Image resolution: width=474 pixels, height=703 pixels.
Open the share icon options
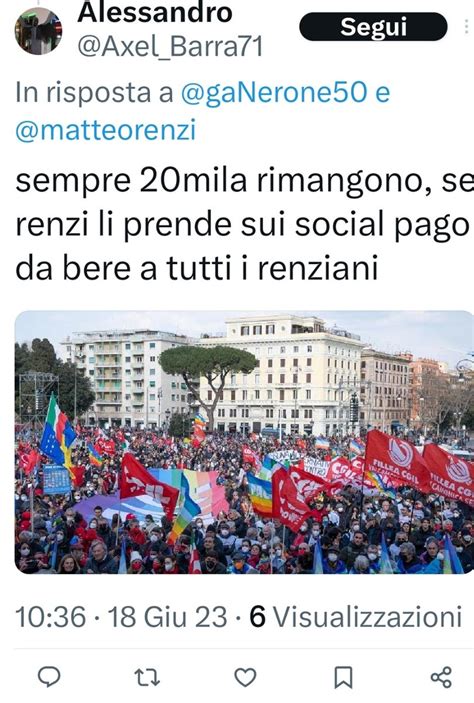pos(441,677)
